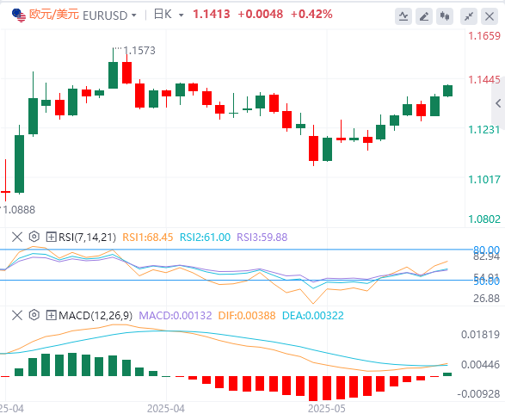
Task: Open the indicator line chart tool icon
Action: (x=403, y=16)
